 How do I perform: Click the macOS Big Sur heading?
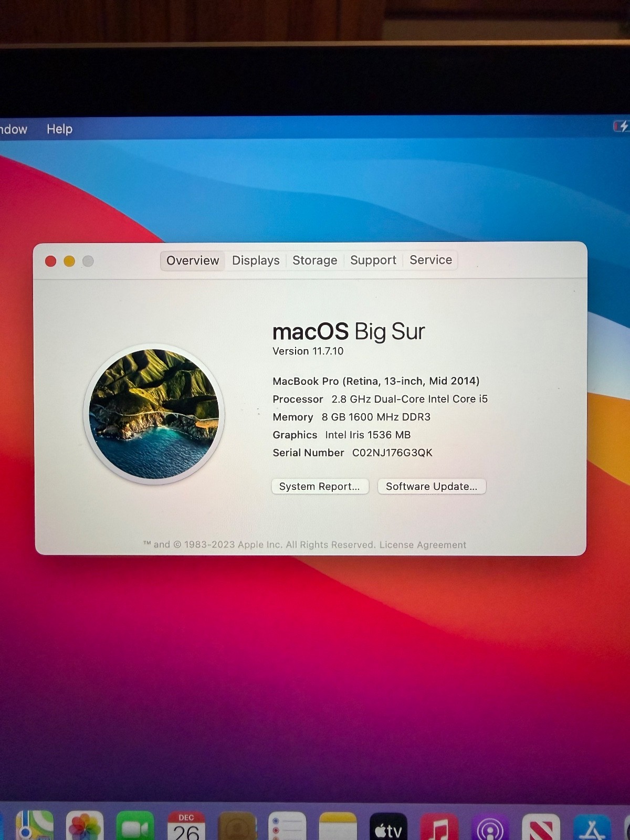[x=349, y=331]
